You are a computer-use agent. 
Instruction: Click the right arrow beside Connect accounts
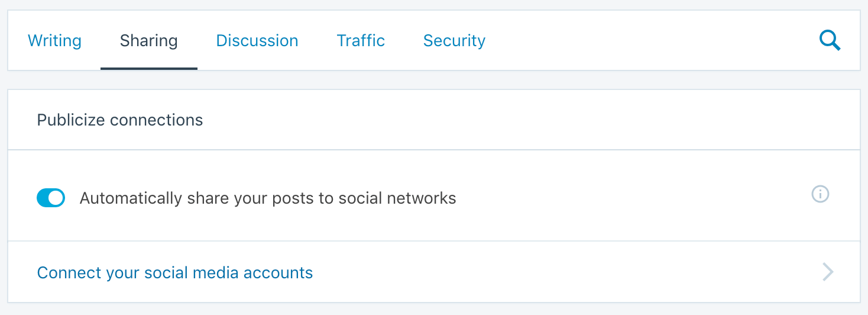828,272
